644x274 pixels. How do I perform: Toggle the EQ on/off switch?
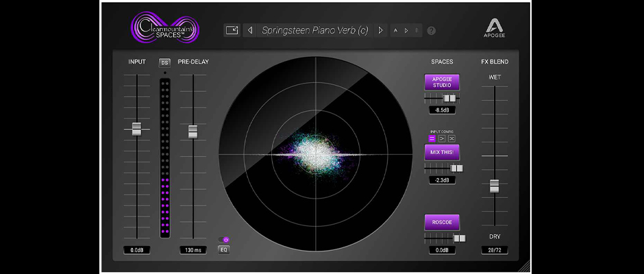[224, 239]
